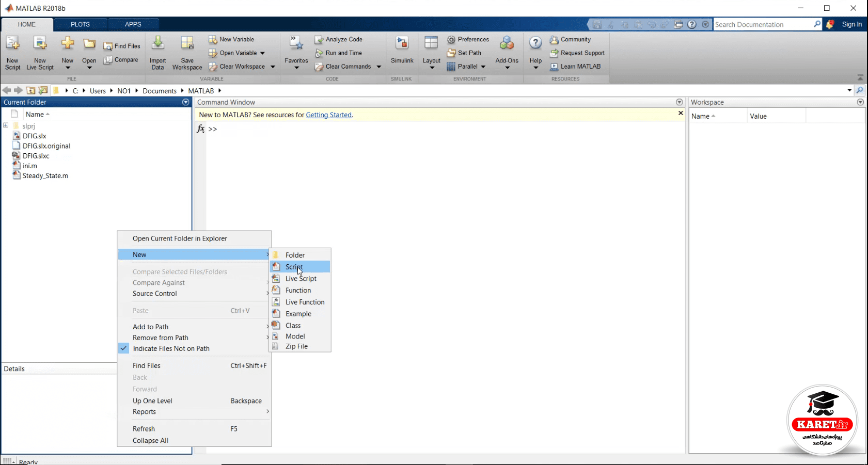
Task: Click the Set Path button
Action: pos(464,53)
